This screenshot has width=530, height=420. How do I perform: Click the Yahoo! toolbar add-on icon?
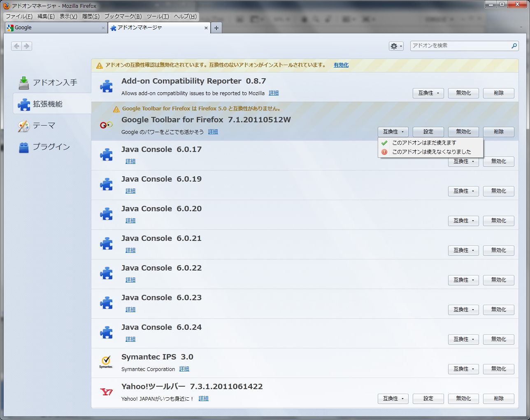(106, 392)
